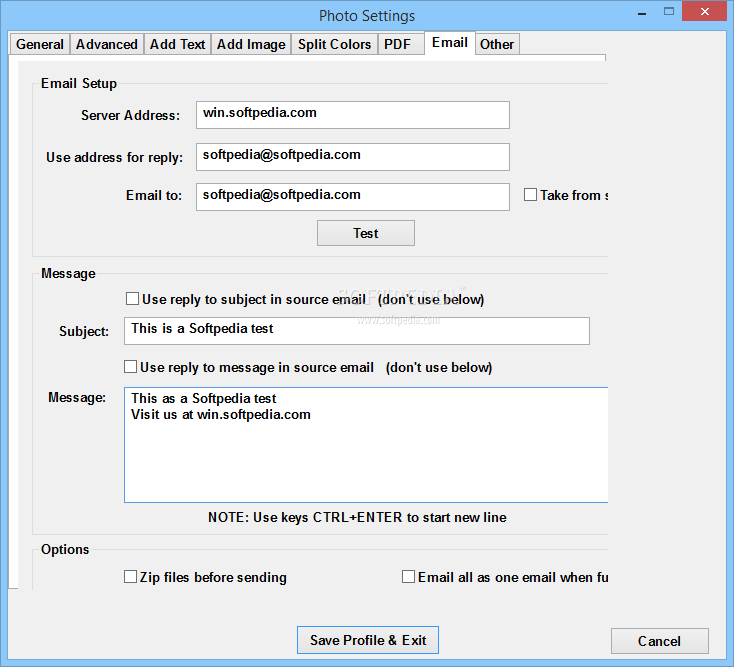This screenshot has height=667, width=734.
Task: Go to the PDF tab
Action: (401, 44)
